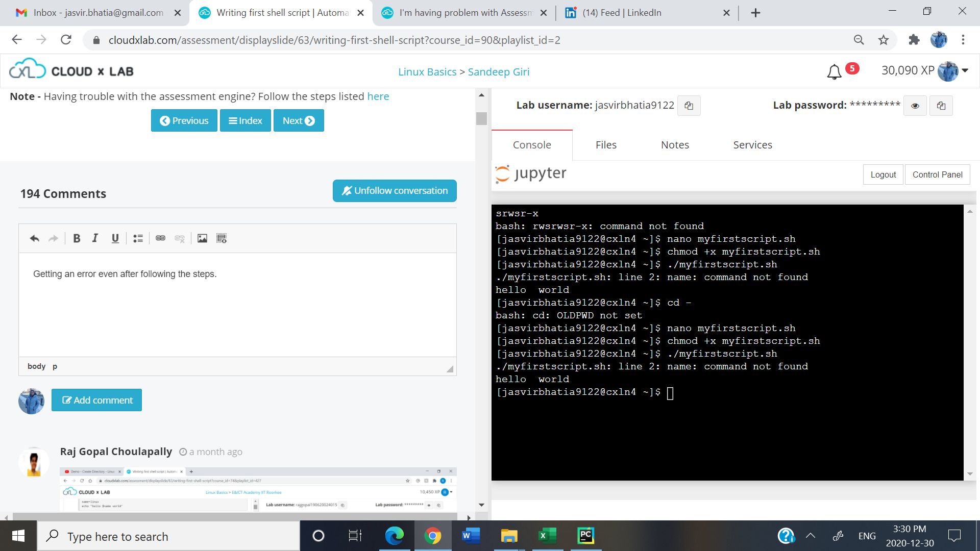Image resolution: width=980 pixels, height=551 pixels.
Task: Switch to the Notes tab
Action: pyautogui.click(x=675, y=145)
